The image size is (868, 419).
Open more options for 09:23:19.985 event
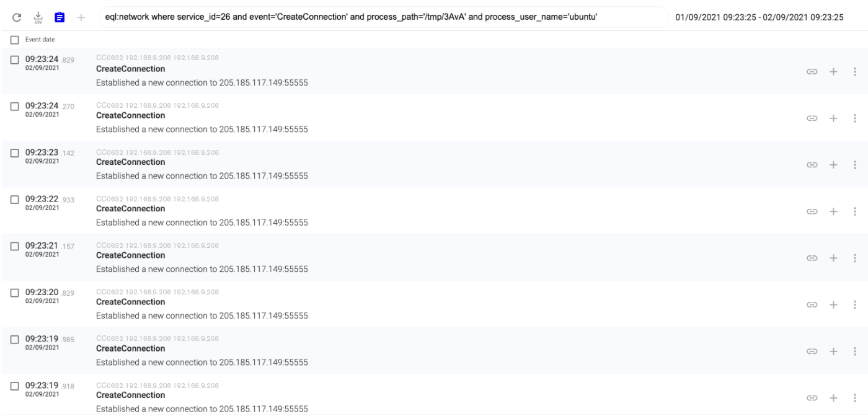pyautogui.click(x=855, y=351)
